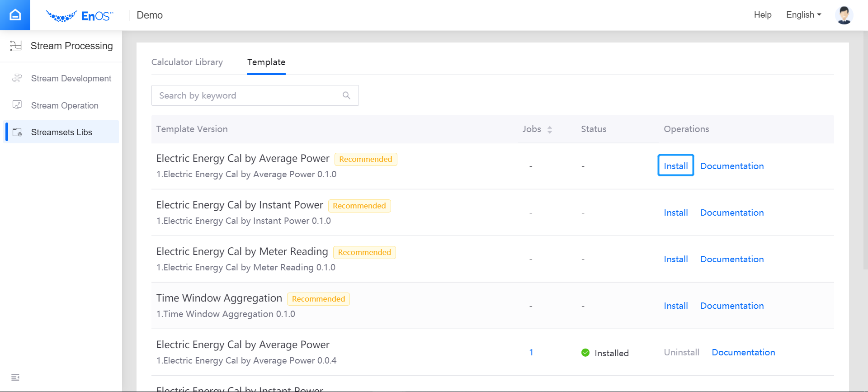868x392 pixels.
Task: Install Electric Energy Cal by Average Power 0.1.0
Action: click(675, 166)
